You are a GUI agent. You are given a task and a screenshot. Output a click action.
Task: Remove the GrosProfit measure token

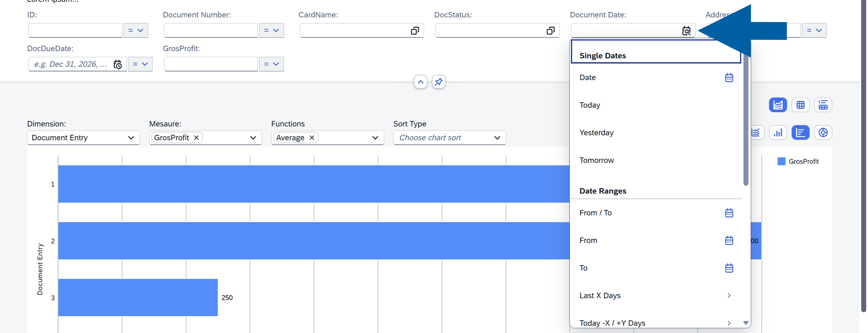[x=196, y=137]
